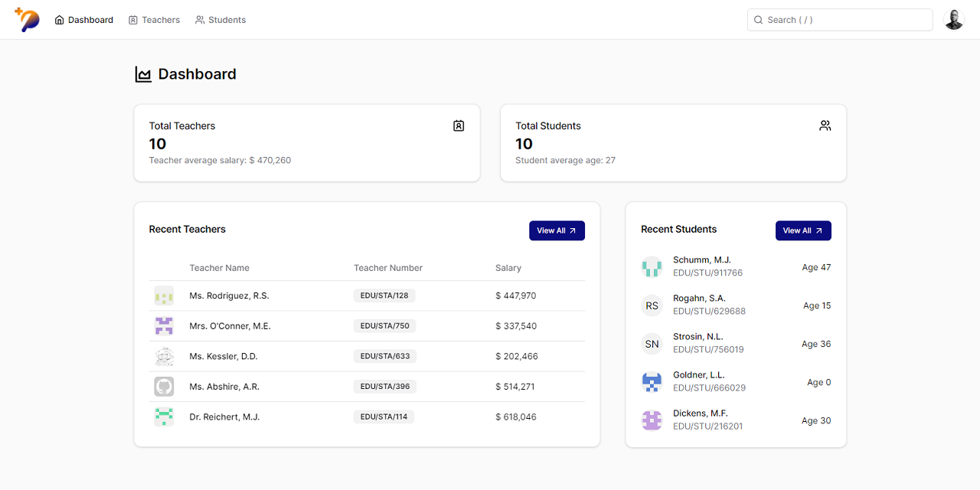The height and width of the screenshot is (490, 980).
Task: Click salary value $ 514,271
Action: click(515, 387)
